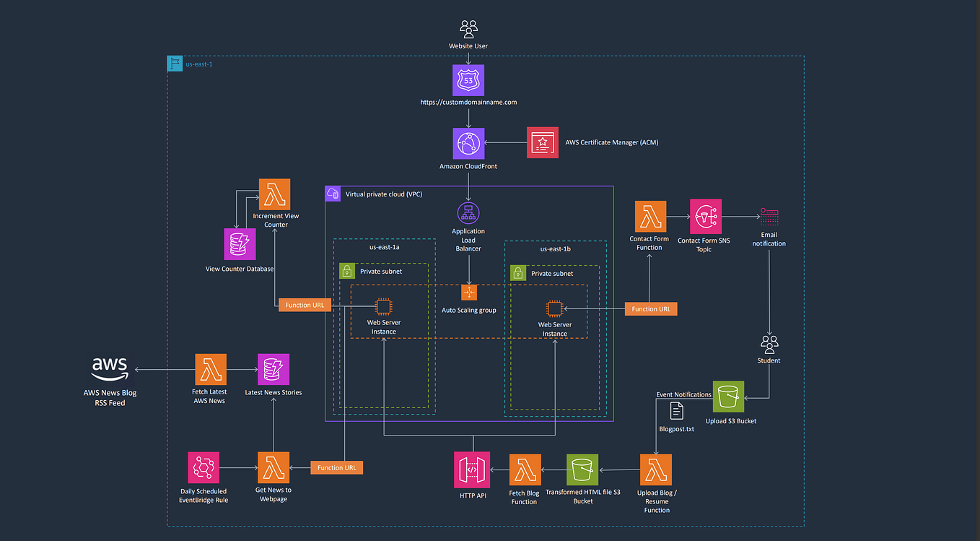Screen dimensions: 980x541
Task: Select the Application Load Balancer icon
Action: tap(468, 213)
